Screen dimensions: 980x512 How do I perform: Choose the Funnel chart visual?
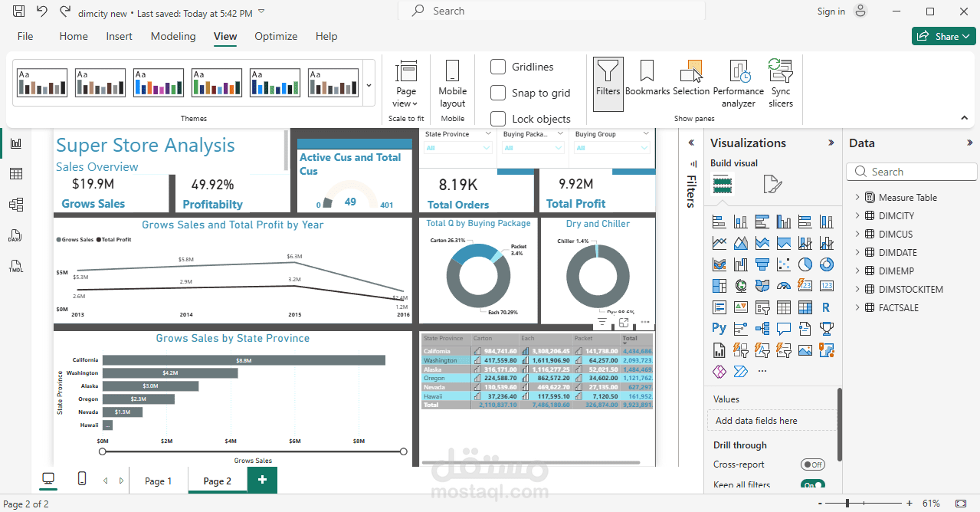(x=762, y=264)
